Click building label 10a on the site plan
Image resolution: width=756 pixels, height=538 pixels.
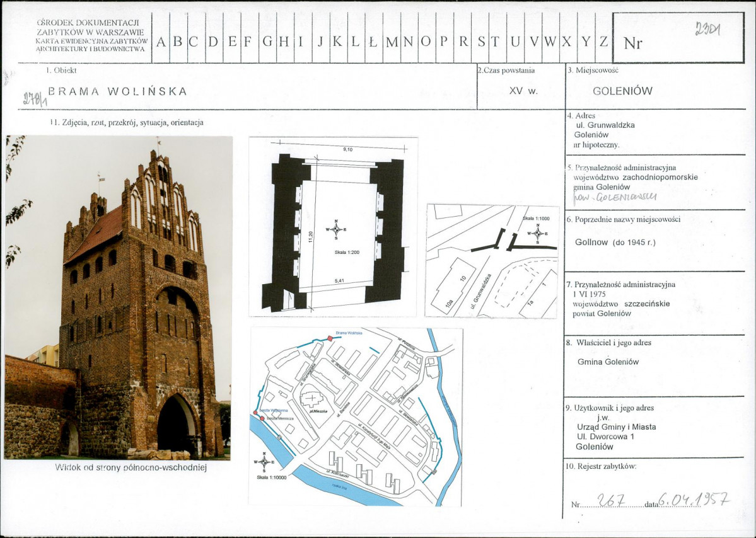pyautogui.click(x=449, y=305)
